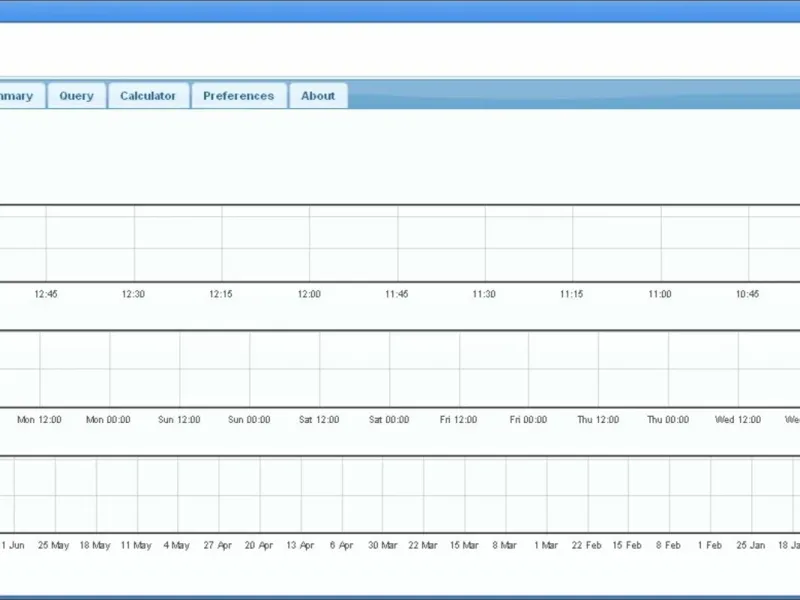Click the 4 May date label

(177, 545)
